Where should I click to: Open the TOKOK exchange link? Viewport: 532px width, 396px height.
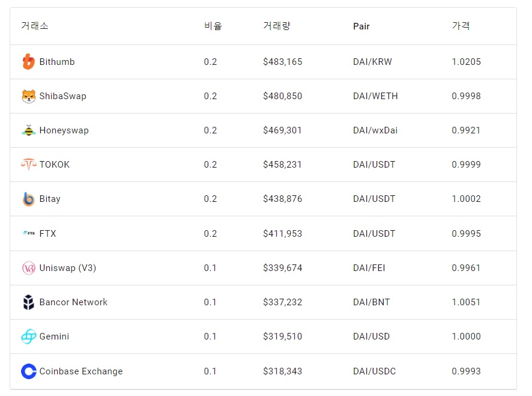[55, 165]
